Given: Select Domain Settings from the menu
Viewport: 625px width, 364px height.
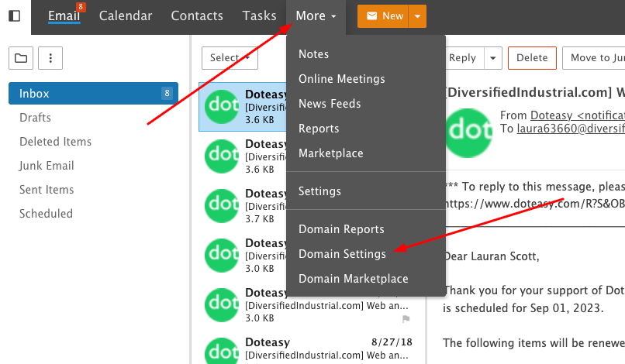Looking at the screenshot, I should tap(342, 254).
